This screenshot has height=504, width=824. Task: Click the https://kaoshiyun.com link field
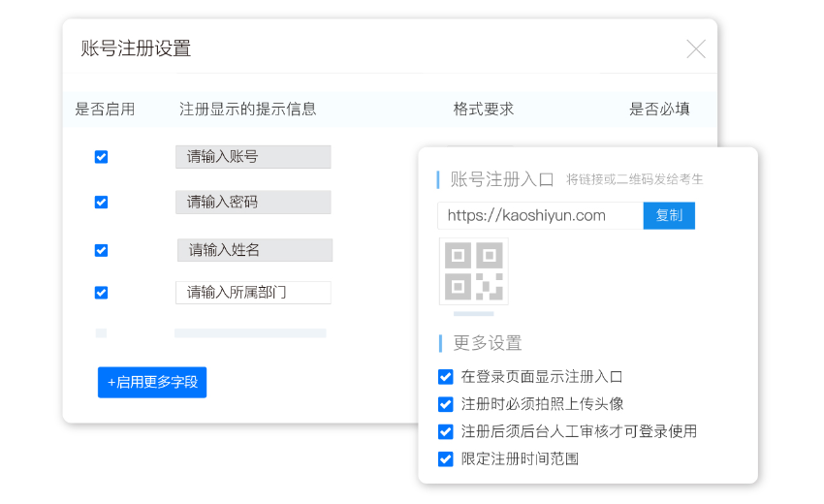(x=540, y=215)
